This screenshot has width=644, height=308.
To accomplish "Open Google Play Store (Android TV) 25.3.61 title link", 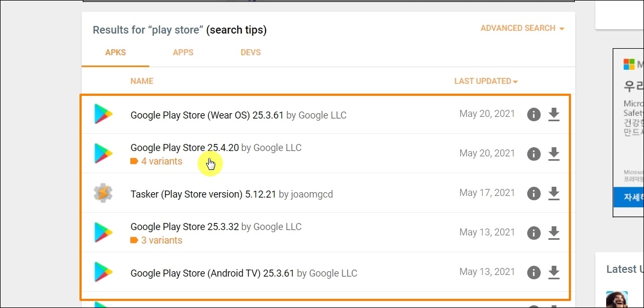I will coord(213,273).
